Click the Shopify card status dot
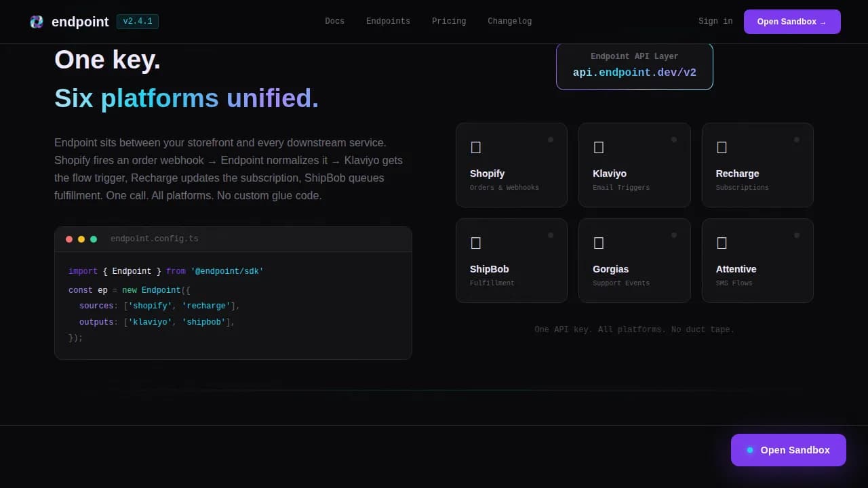 [551, 140]
